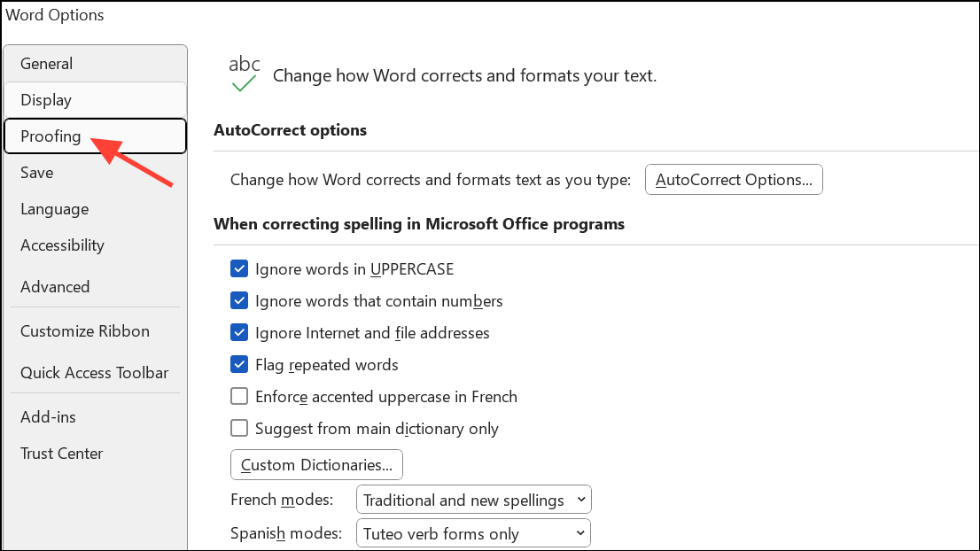Select the Save section
Screen dimensions: 980x551
click(36, 172)
